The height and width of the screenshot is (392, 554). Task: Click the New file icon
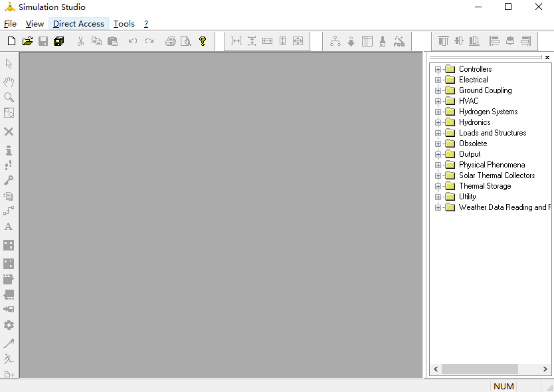pyautogui.click(x=12, y=41)
